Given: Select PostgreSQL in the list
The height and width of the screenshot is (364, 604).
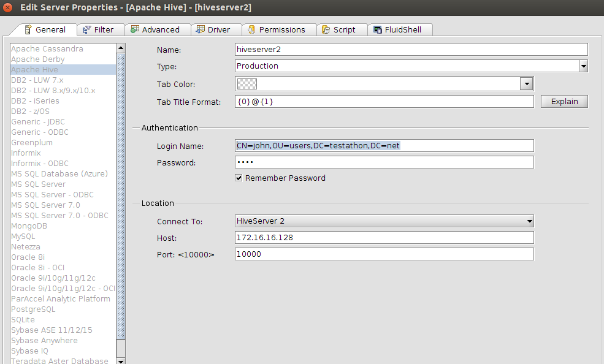Looking at the screenshot, I should pyautogui.click(x=63, y=309).
